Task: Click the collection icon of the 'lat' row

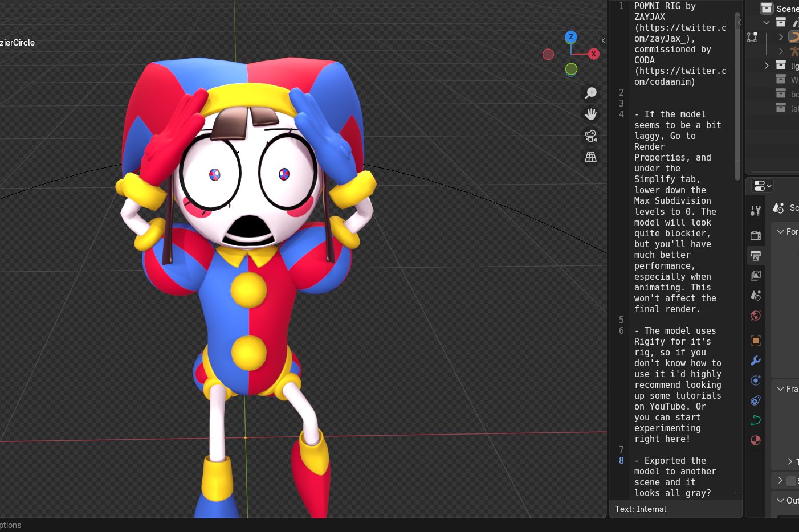Action: pyautogui.click(x=781, y=108)
